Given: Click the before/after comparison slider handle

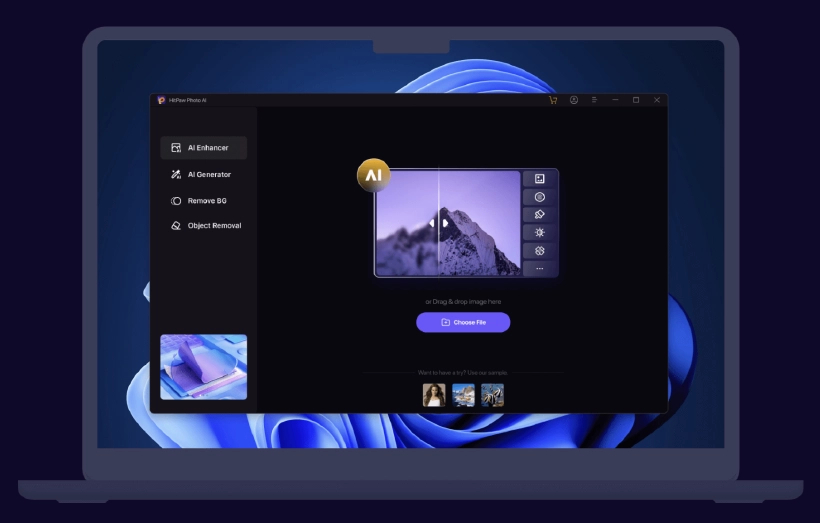Looking at the screenshot, I should tap(438, 223).
